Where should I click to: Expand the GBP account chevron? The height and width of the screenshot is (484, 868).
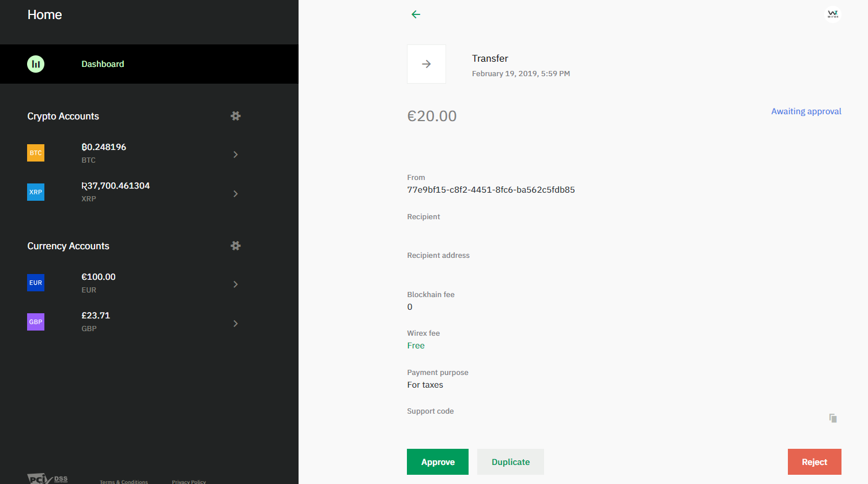[235, 324]
